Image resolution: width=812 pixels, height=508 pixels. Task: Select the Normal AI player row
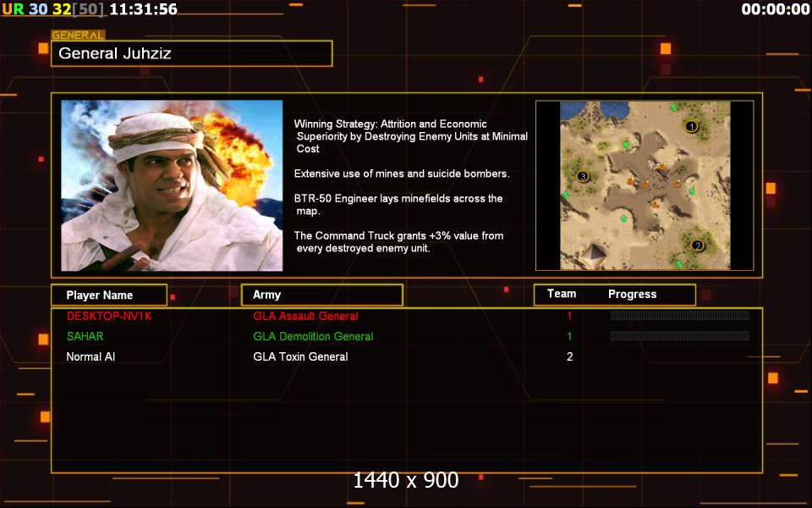tap(407, 356)
